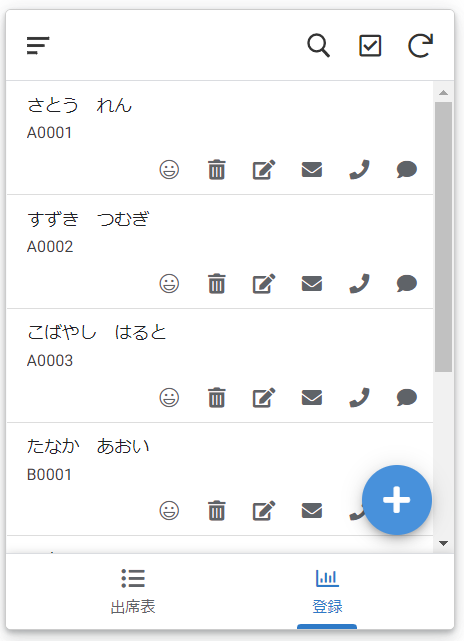Click scrollbar down arrow

point(443,543)
